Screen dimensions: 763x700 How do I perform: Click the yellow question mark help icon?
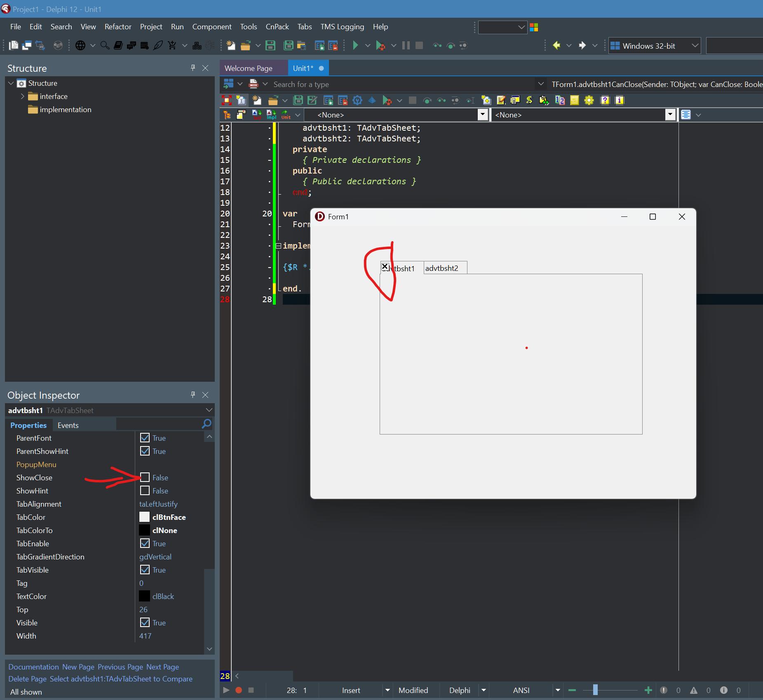click(x=605, y=100)
